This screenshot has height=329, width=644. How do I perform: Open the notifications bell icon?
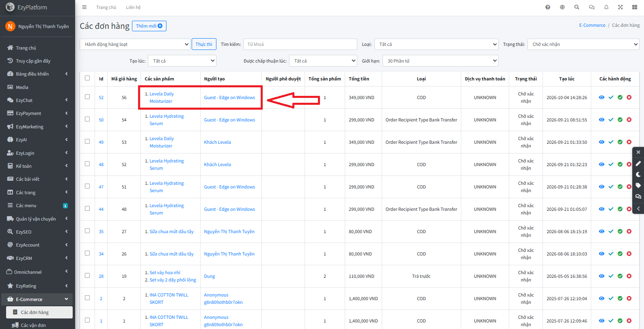click(606, 7)
